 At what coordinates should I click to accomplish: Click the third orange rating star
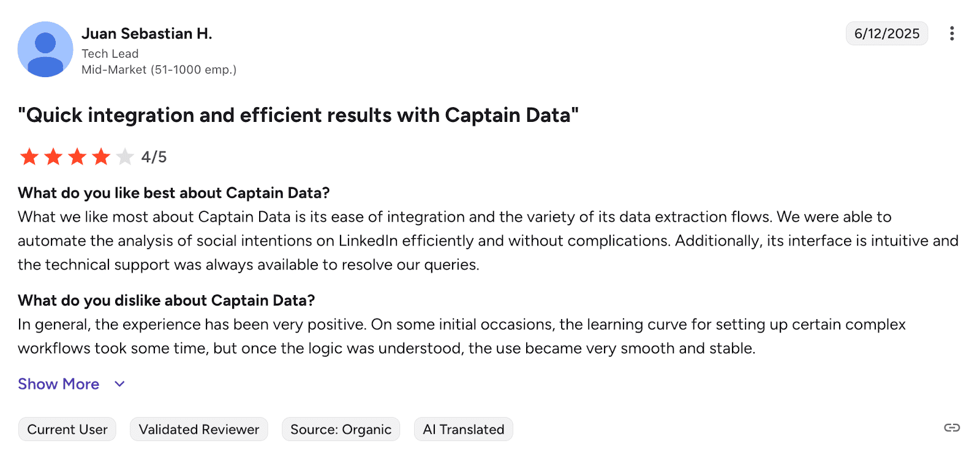point(77,157)
